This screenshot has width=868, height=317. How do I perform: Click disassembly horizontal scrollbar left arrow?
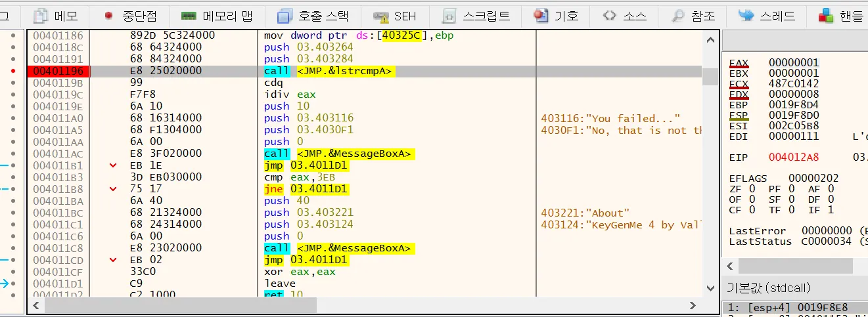click(37, 305)
